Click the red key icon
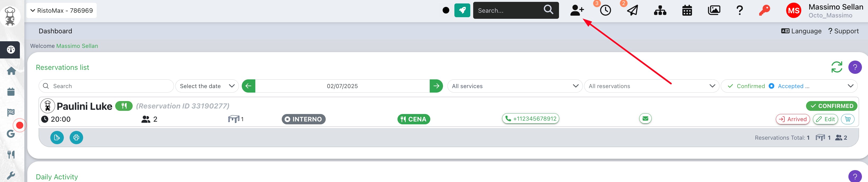Image resolution: width=868 pixels, height=182 pixels. 764,10
